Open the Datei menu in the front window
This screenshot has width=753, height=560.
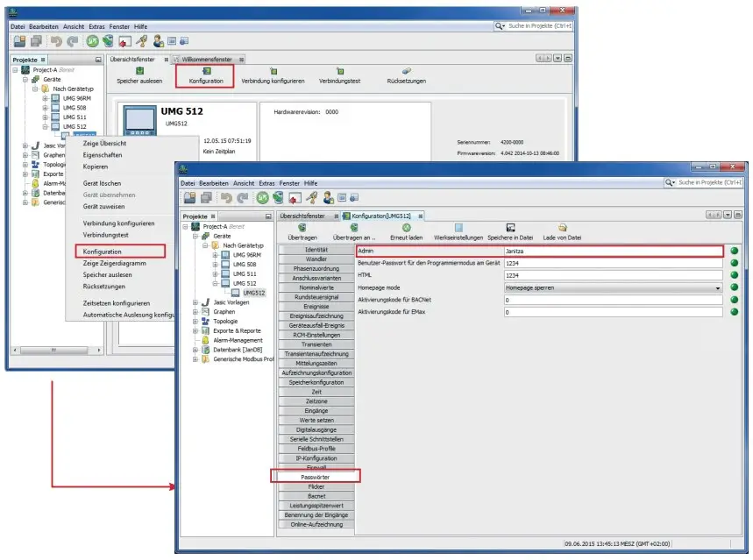coord(188,183)
